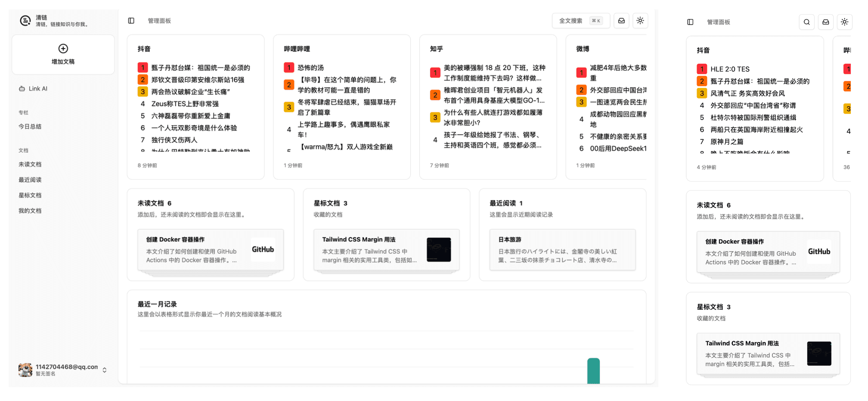Open 抖音 item Zeus称TES上野非常强
This screenshot has height=401, width=868.
[x=185, y=104]
